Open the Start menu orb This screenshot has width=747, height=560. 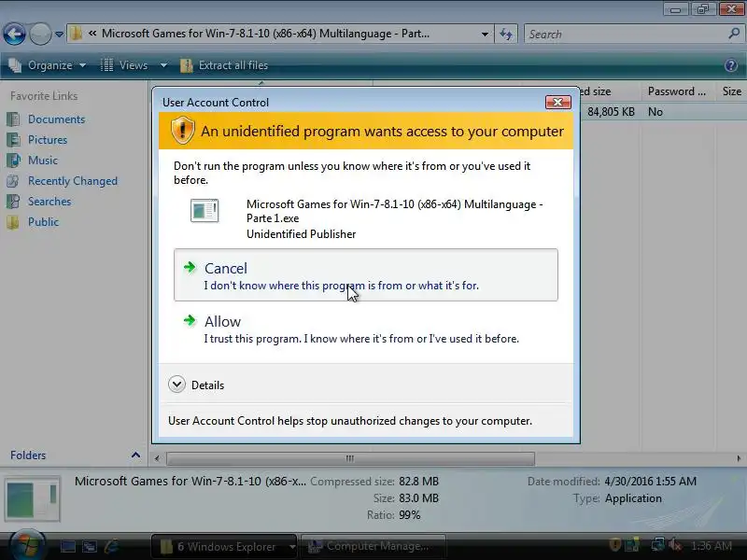tap(27, 544)
